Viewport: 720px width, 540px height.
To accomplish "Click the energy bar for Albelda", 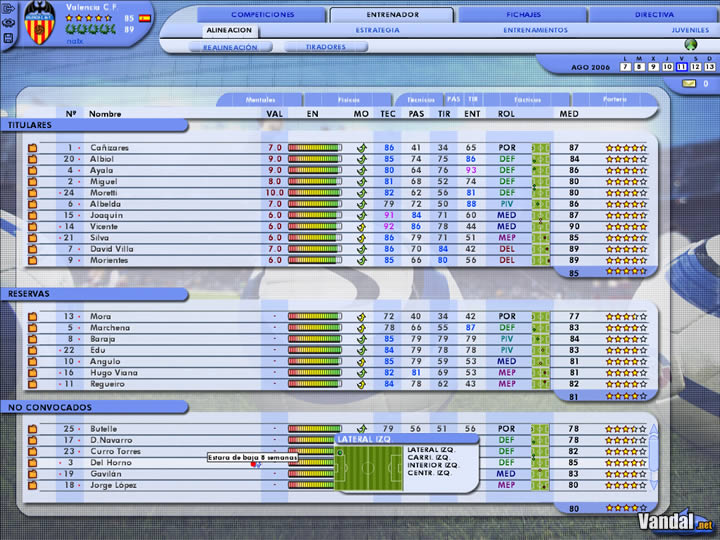I will pyautogui.click(x=315, y=204).
